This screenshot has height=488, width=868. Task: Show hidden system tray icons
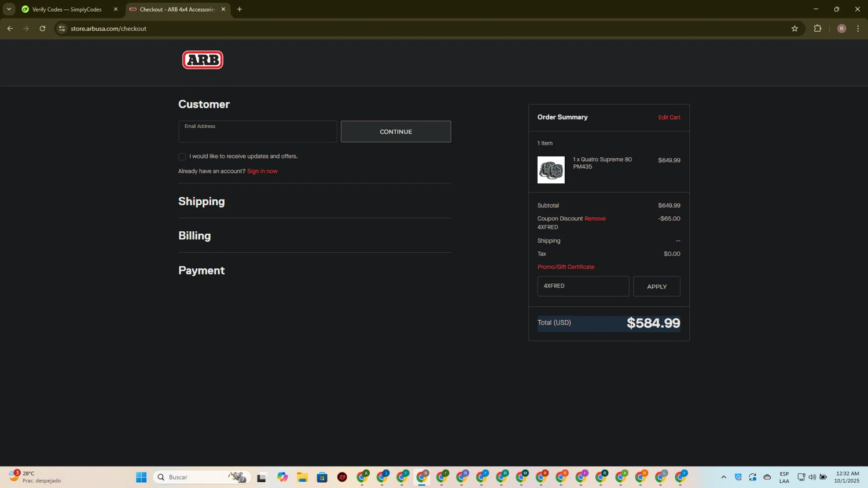pos(723,477)
